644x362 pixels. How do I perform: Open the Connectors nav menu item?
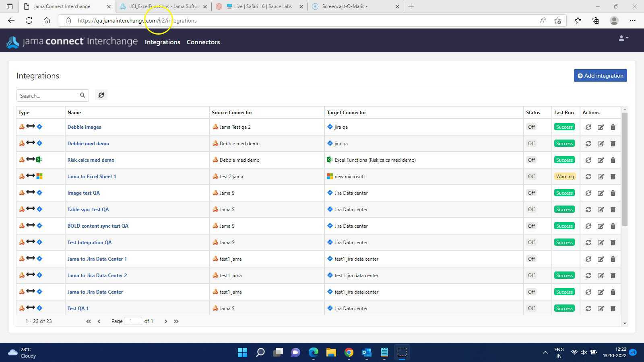(203, 42)
